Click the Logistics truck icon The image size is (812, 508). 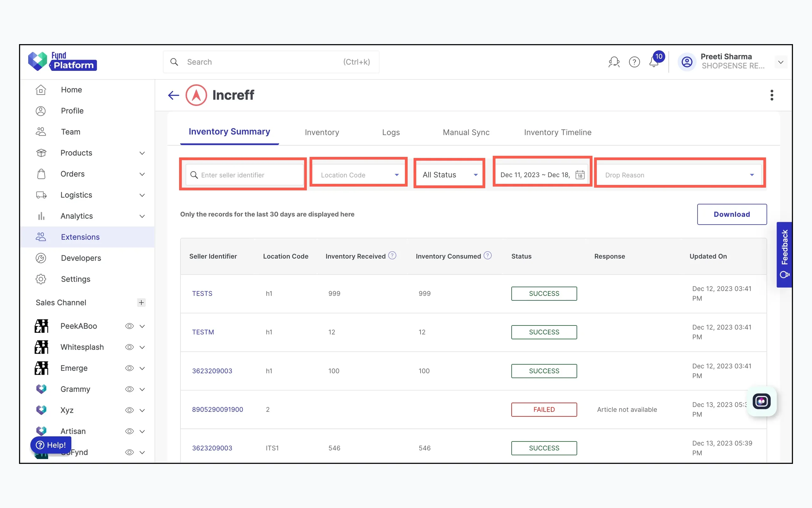pos(41,195)
